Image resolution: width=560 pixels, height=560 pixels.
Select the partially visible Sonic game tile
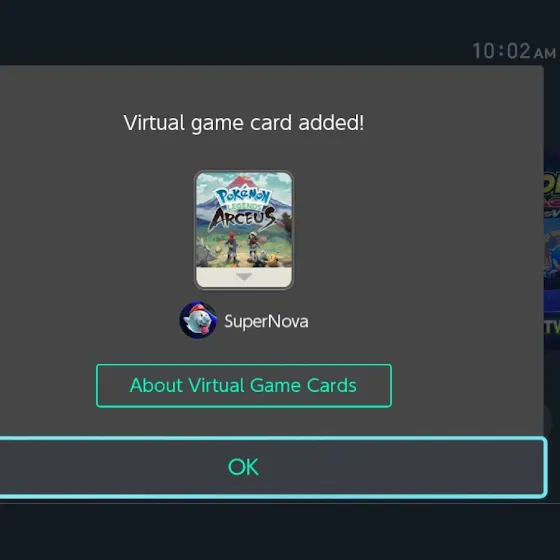(552, 250)
